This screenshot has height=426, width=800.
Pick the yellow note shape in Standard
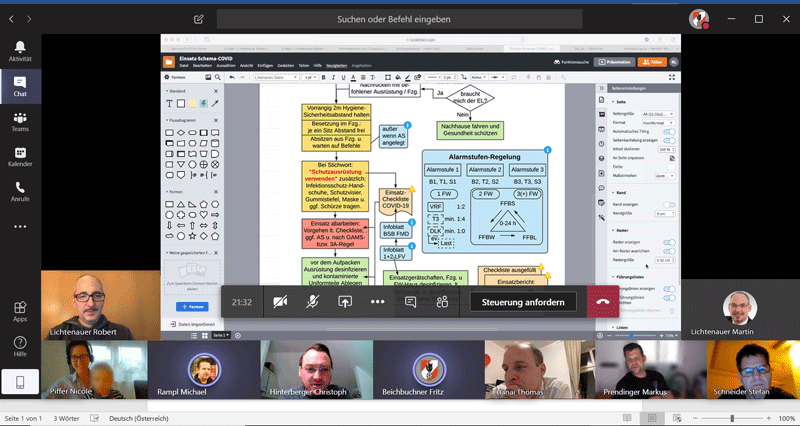tap(192, 104)
